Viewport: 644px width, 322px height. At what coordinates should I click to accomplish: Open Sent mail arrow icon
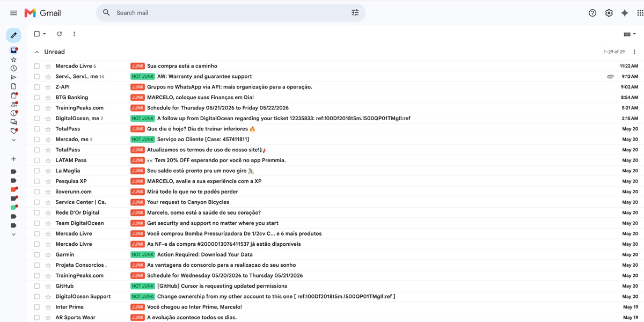click(13, 77)
